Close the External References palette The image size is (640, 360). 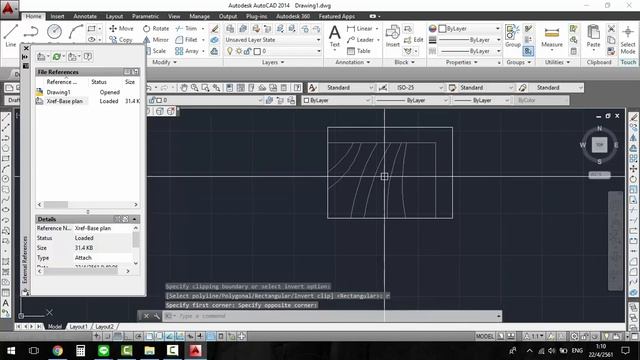[x=26, y=48]
